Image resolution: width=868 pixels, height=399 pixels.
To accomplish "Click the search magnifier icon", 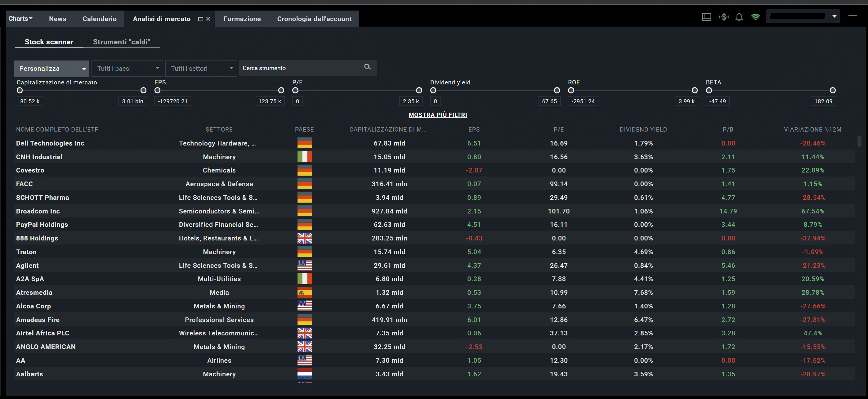I will coord(367,67).
